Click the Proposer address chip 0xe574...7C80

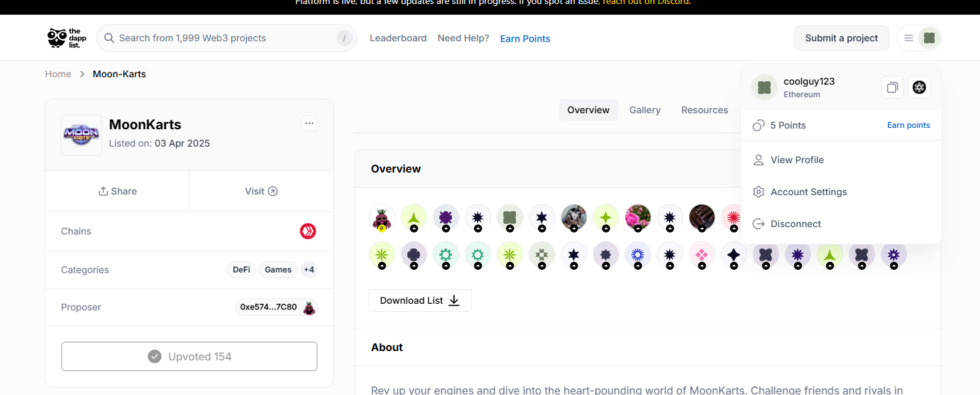(x=269, y=308)
